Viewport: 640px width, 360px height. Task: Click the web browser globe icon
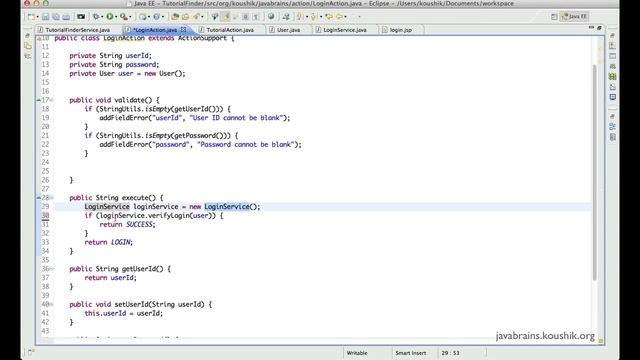[271, 16]
